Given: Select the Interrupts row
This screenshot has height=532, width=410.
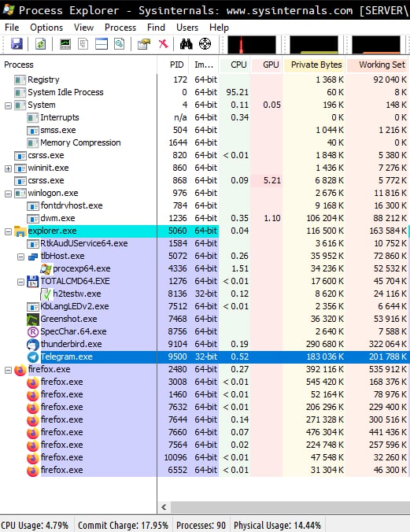Looking at the screenshot, I should pos(205,117).
